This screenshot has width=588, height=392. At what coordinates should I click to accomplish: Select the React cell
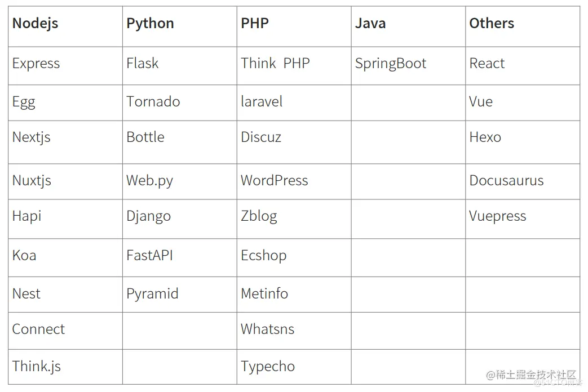click(487, 64)
